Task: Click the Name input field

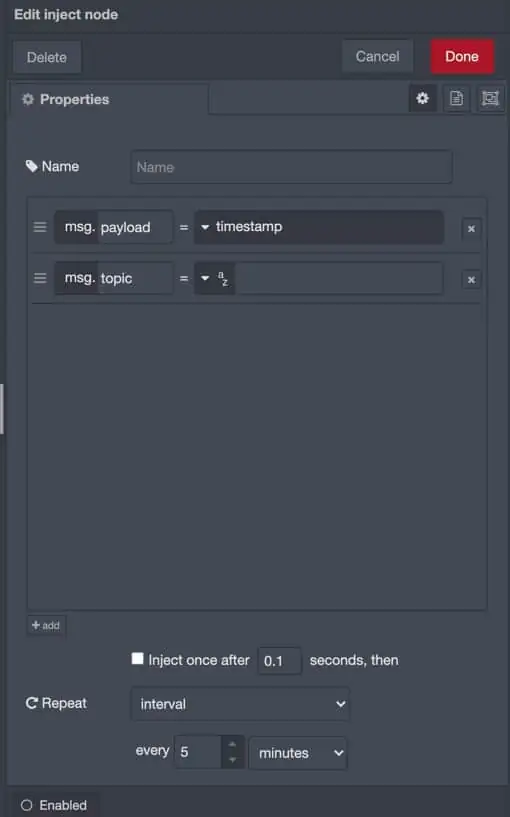Action: (291, 167)
